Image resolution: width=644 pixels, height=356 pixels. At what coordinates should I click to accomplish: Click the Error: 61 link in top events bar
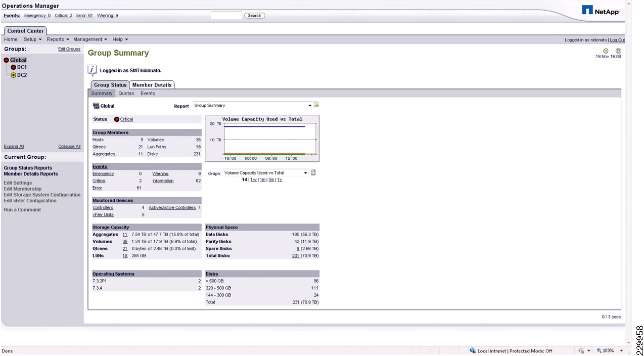point(84,16)
